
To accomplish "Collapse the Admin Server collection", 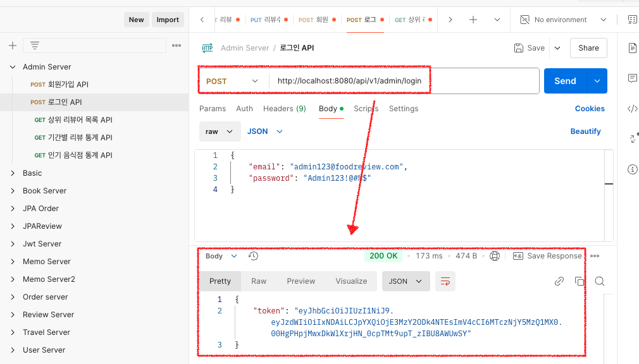I will (13, 67).
